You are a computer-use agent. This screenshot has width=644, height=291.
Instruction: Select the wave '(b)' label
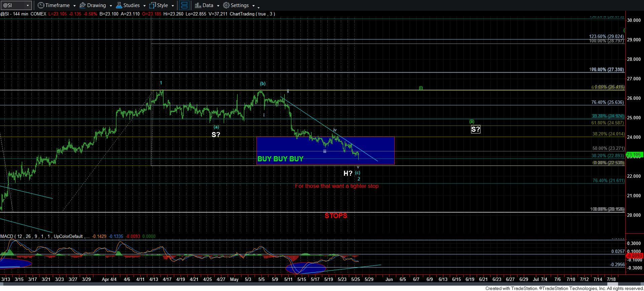point(262,84)
